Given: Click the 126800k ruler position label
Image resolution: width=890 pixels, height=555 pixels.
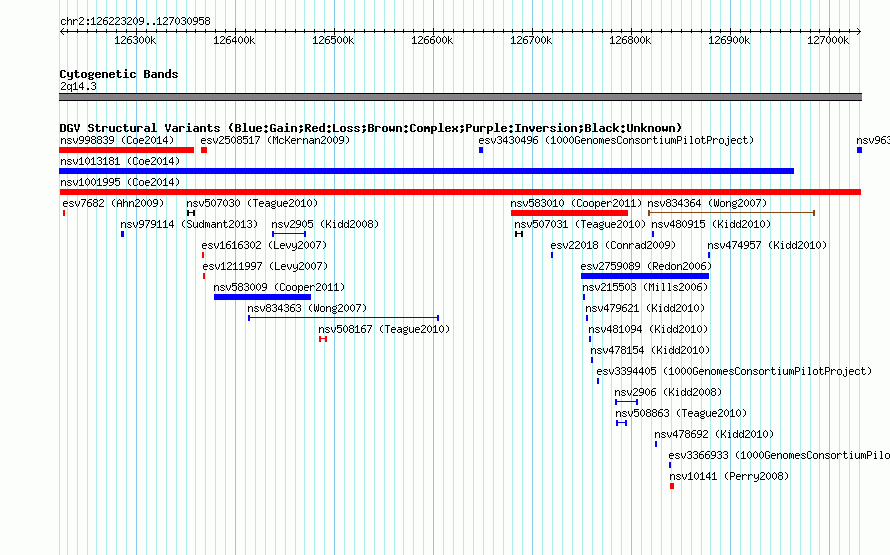Looking at the screenshot, I should [x=630, y=40].
